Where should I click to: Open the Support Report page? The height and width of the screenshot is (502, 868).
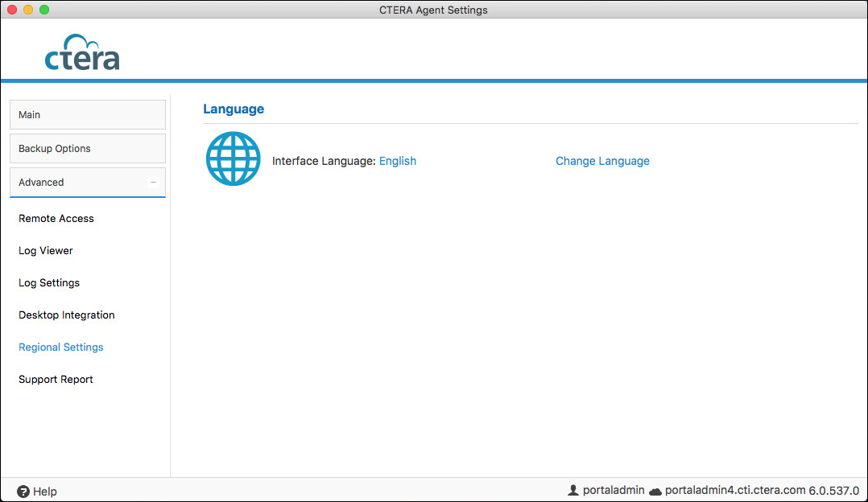click(x=56, y=380)
